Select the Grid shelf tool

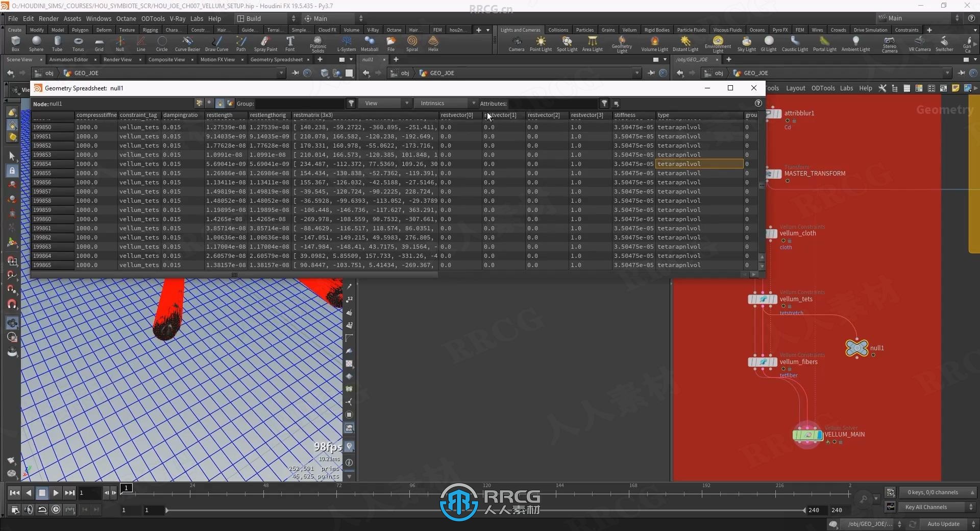pyautogui.click(x=99, y=44)
